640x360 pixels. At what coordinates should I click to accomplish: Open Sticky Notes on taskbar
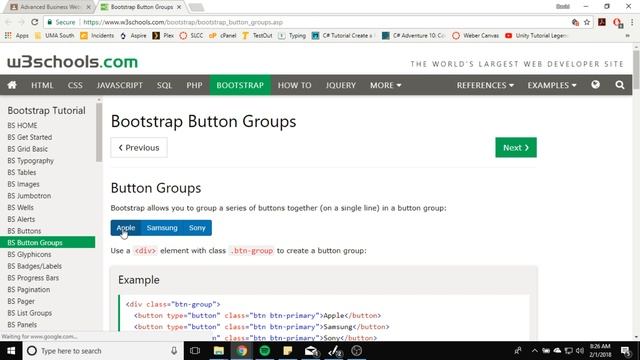coord(287,351)
